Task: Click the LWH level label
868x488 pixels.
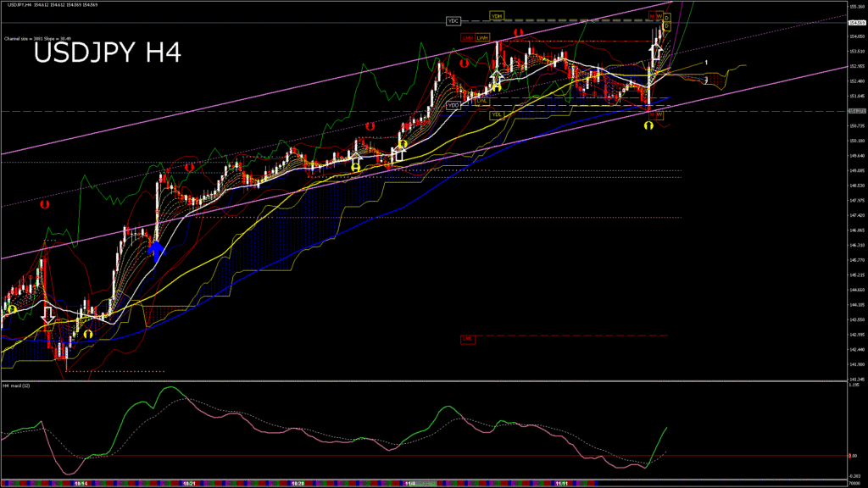Action: pyautogui.click(x=482, y=37)
